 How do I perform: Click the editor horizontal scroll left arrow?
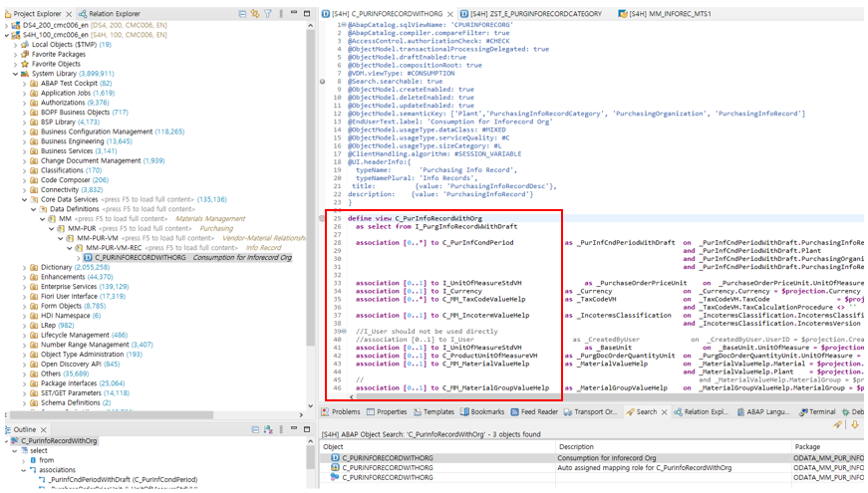pos(351,396)
